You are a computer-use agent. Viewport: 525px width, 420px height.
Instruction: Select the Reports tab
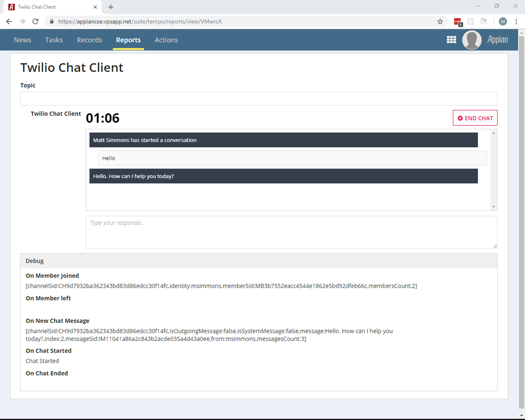[128, 40]
